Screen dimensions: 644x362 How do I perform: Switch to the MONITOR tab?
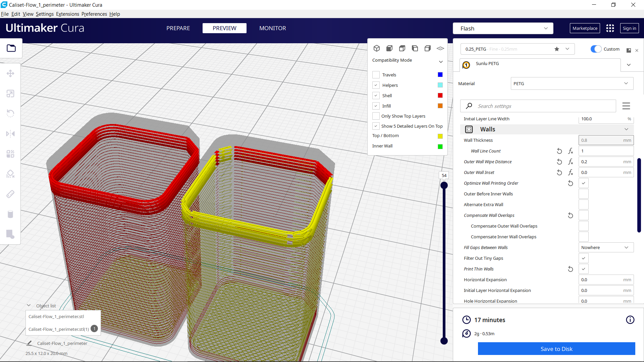272,28
